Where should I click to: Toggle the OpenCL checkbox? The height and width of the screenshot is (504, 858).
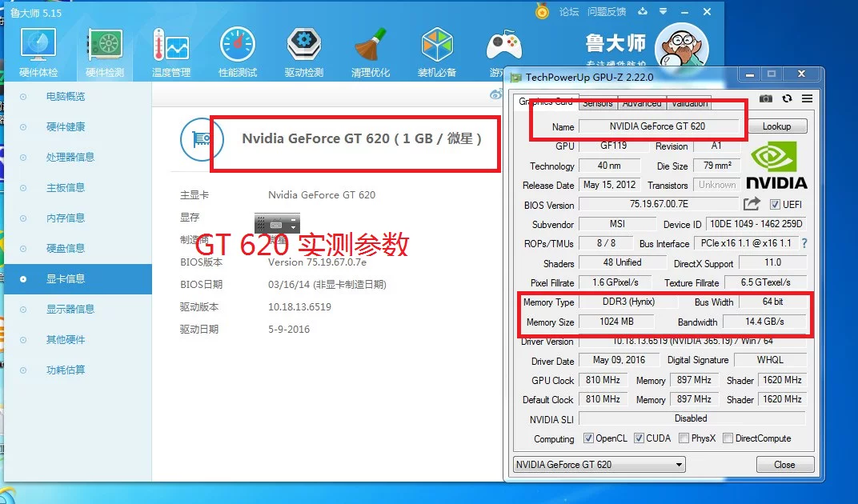[588, 438]
